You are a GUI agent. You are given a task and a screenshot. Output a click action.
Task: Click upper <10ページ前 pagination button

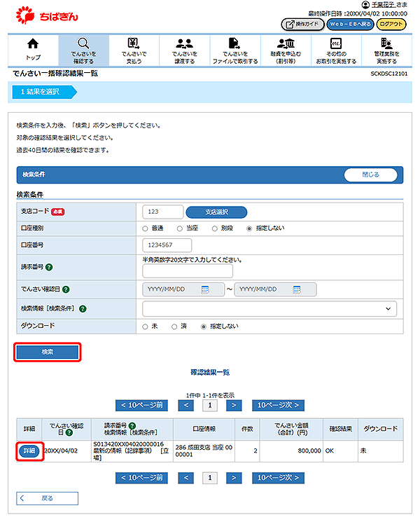(141, 405)
